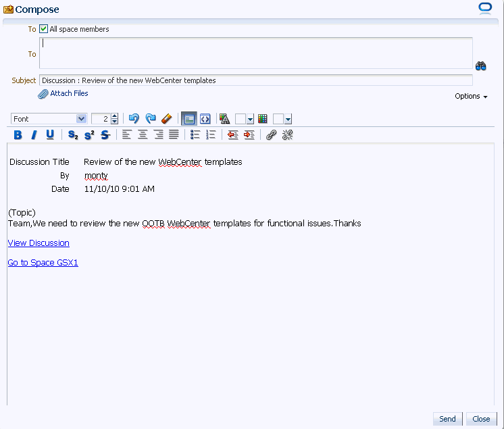This screenshot has width=504, height=429.
Task: Insert numbered list
Action: point(211,134)
